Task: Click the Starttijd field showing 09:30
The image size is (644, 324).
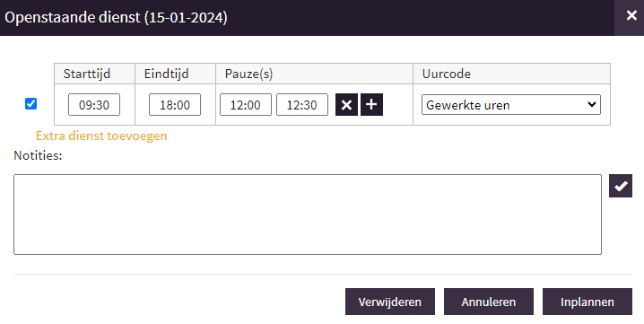Action: [94, 105]
